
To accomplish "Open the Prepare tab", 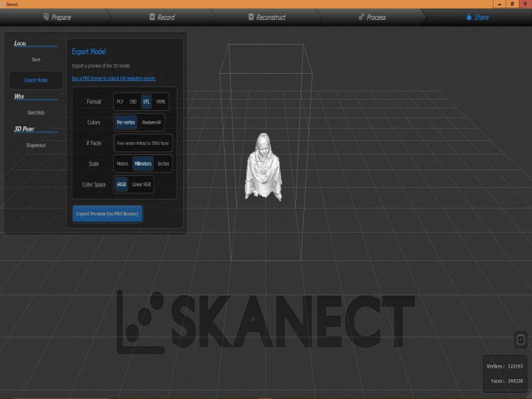I will coord(57,17).
